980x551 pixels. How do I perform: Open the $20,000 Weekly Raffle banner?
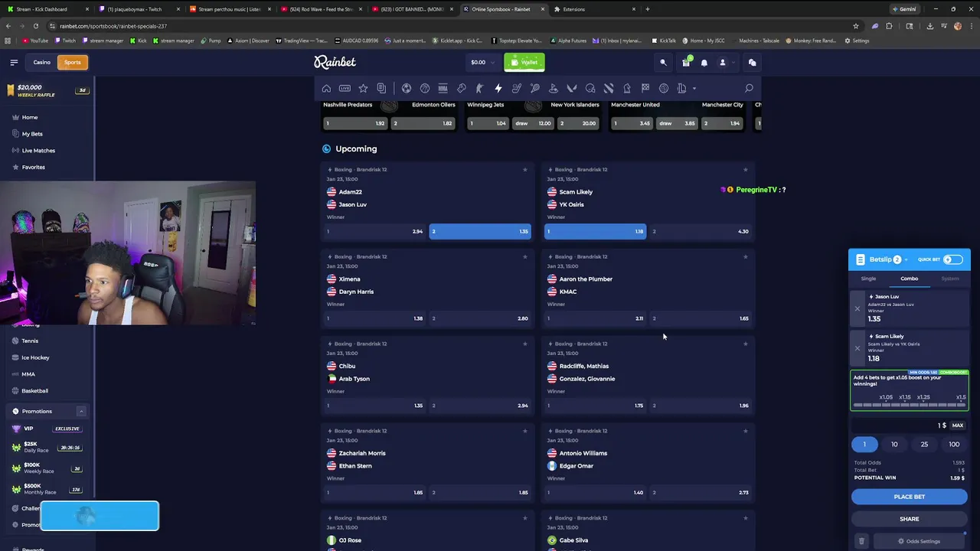[x=47, y=90]
